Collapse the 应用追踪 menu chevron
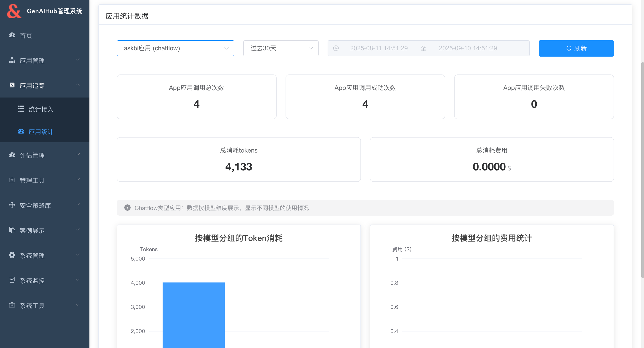The image size is (644, 348). 78,85
